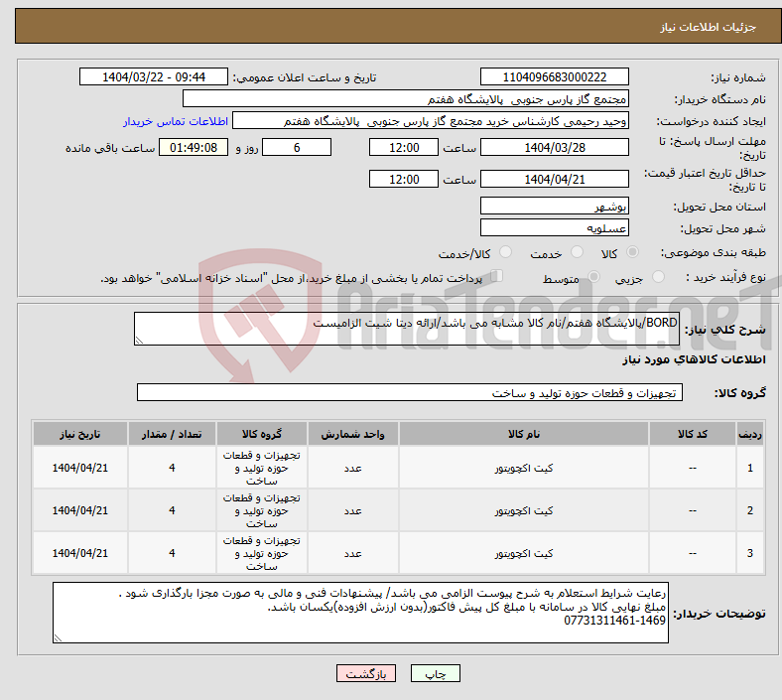This screenshot has height=700, width=782.
Task: Click the resize handle of توضیحات خریدار box
Action: 58,637
